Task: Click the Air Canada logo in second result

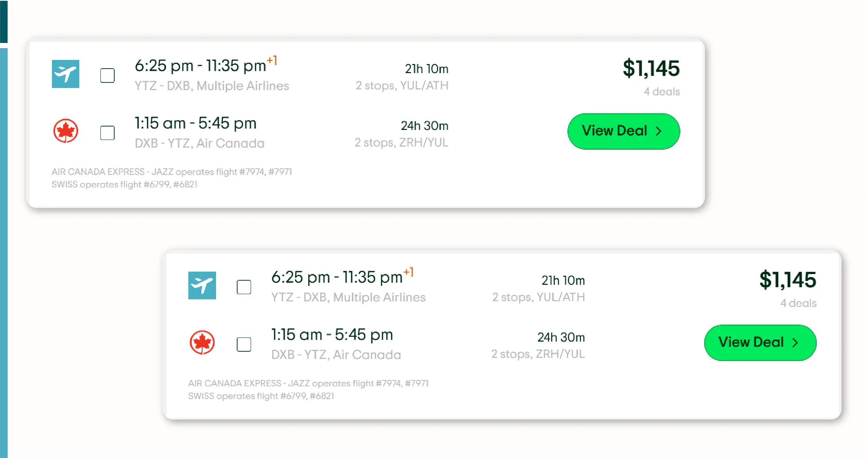Action: click(202, 342)
